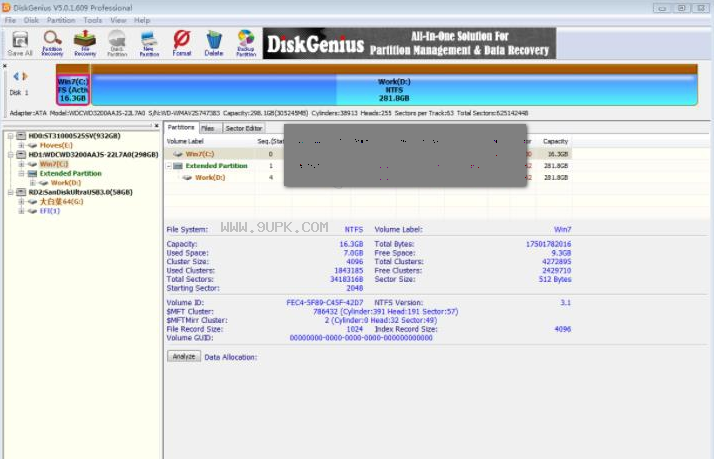Click the Capacity column header
Viewport: 714px width, 459px height.
(556, 141)
